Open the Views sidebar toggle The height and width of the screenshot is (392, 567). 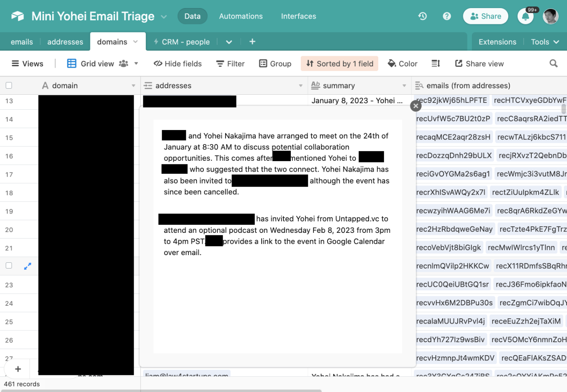pyautogui.click(x=28, y=64)
